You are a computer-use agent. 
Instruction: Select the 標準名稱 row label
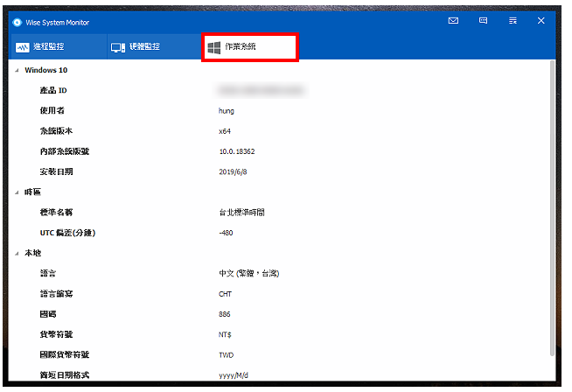[x=56, y=213]
